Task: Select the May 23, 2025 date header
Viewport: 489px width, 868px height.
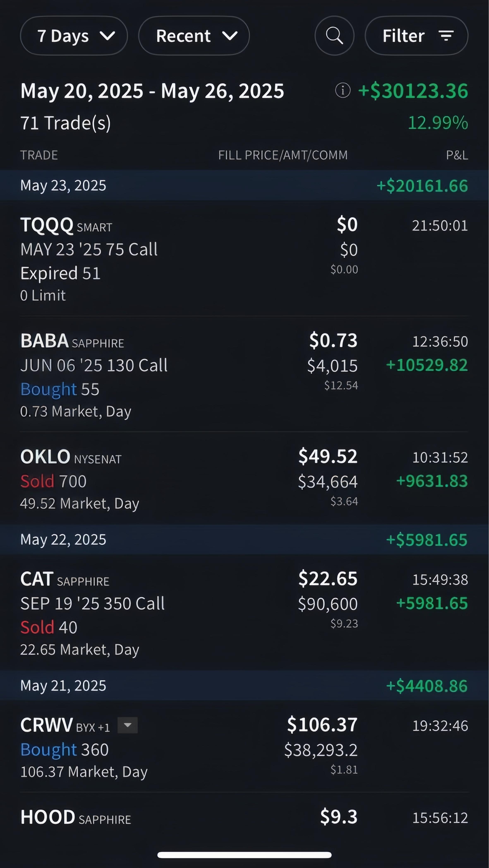Action: click(x=244, y=185)
